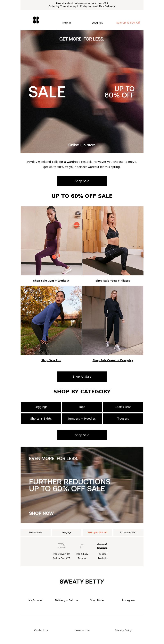Click the Clearpay Klarna logo
The image size is (164, 644).
(102, 546)
